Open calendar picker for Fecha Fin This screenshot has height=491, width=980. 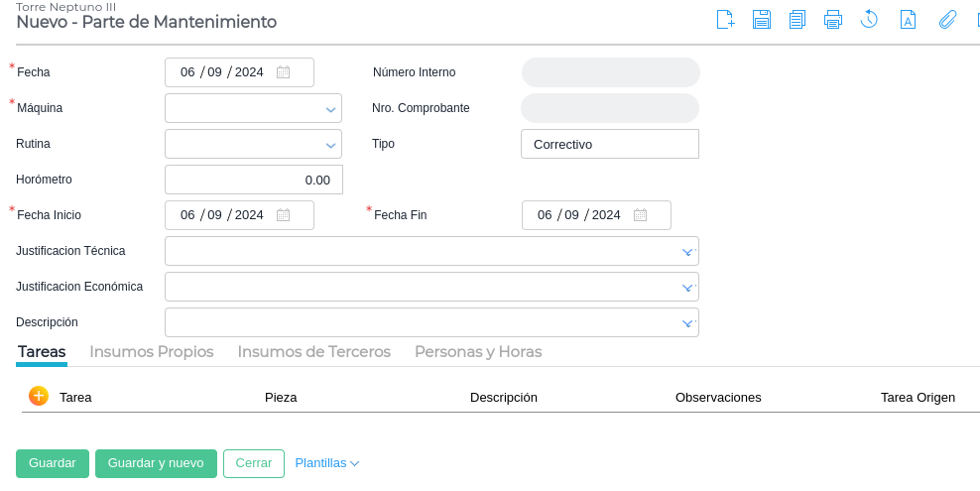641,215
